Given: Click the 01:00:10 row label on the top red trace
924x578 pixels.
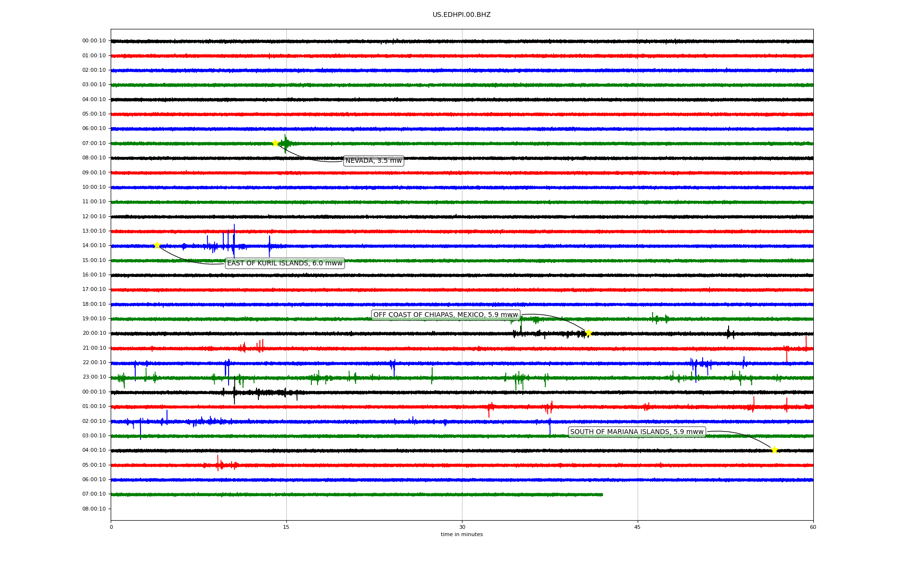Looking at the screenshot, I should (94, 55).
